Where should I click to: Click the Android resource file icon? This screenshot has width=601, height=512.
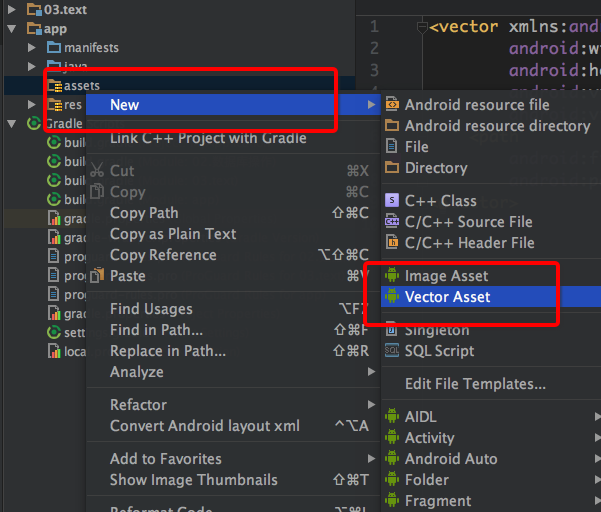(392, 104)
